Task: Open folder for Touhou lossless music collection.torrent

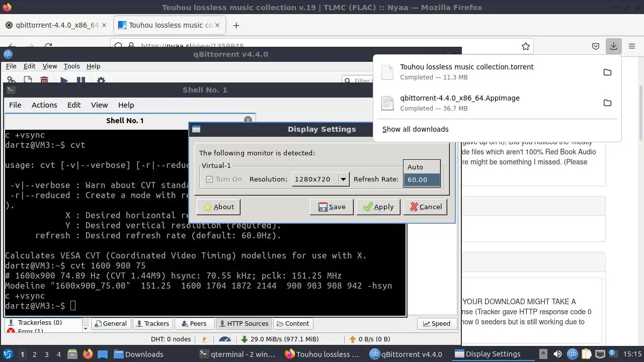Action: click(607, 72)
